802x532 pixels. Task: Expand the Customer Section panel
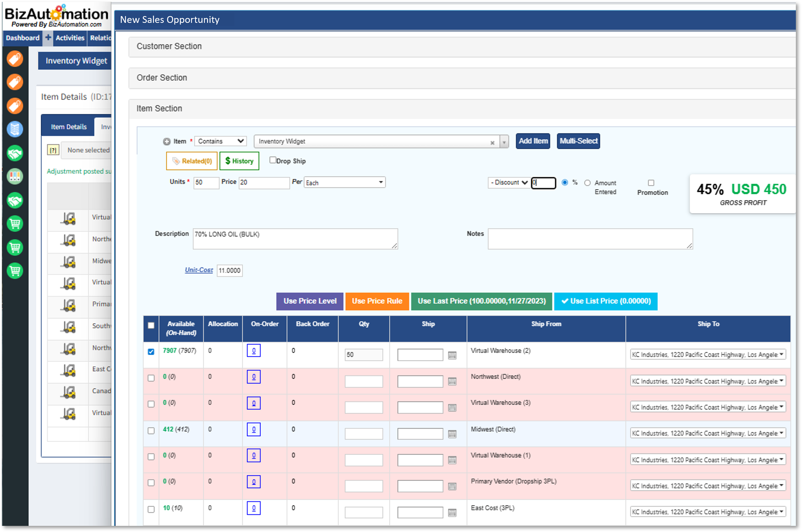462,47
